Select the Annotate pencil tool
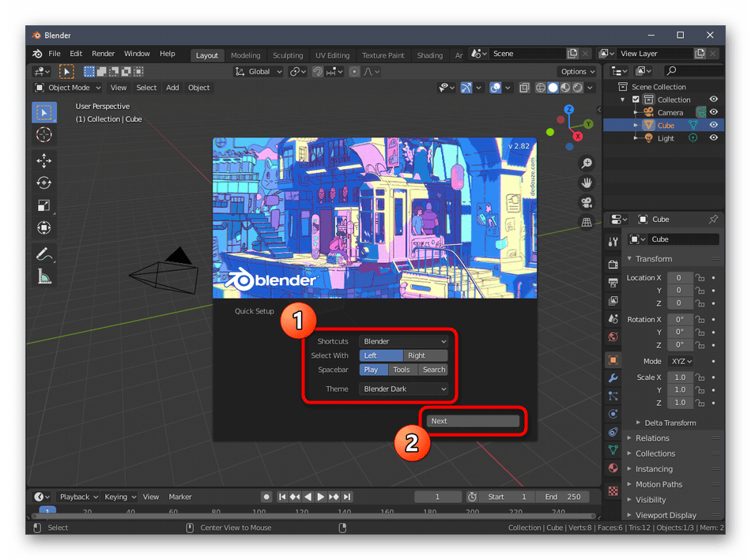This screenshot has height=560, width=751. (44, 254)
